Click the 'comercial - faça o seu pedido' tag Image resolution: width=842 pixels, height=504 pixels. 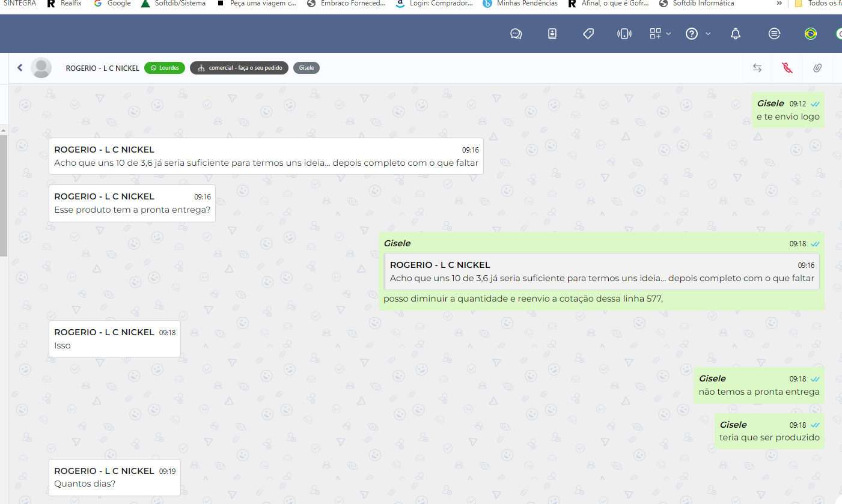(x=239, y=68)
